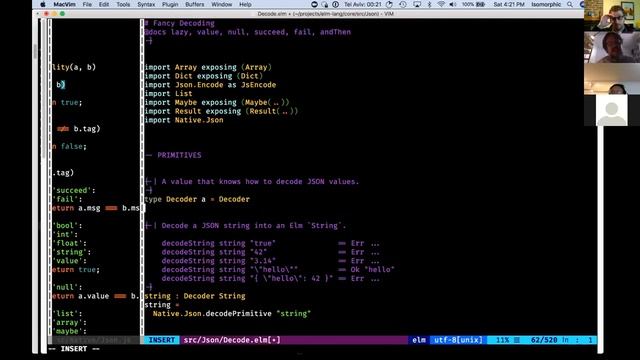The image size is (640, 360).
Task: Click the 11% position indicator
Action: (x=503, y=340)
